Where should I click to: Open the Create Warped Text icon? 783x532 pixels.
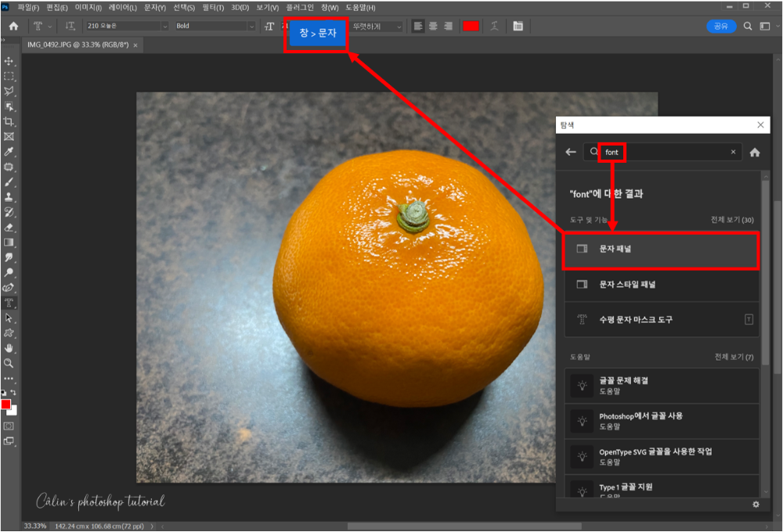(494, 26)
